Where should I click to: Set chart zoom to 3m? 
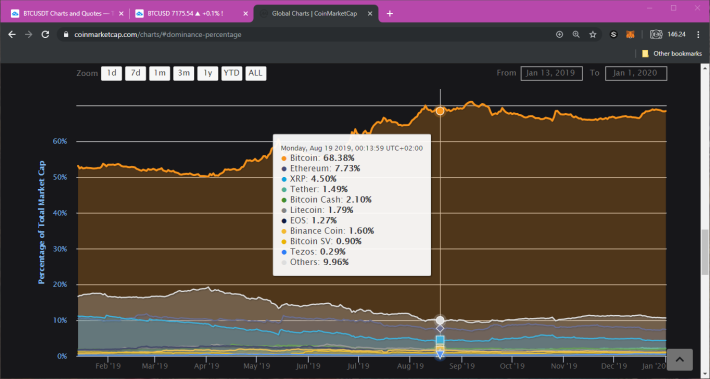click(x=183, y=73)
